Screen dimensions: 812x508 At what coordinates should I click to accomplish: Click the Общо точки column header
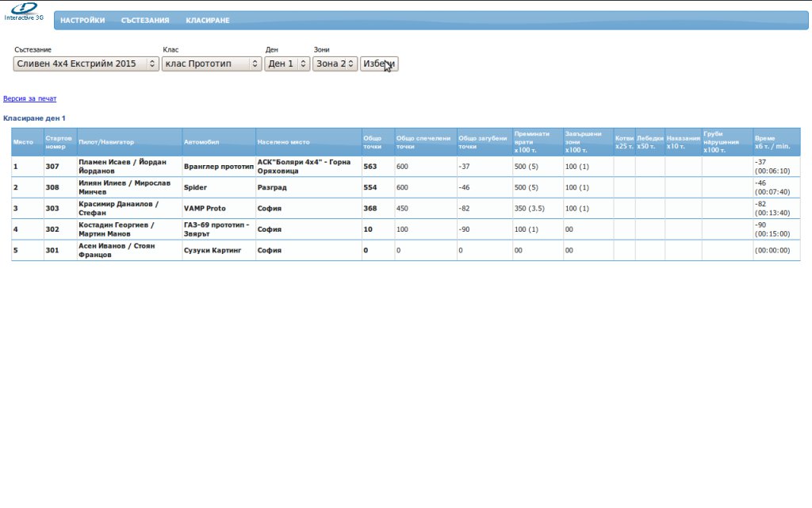(373, 142)
